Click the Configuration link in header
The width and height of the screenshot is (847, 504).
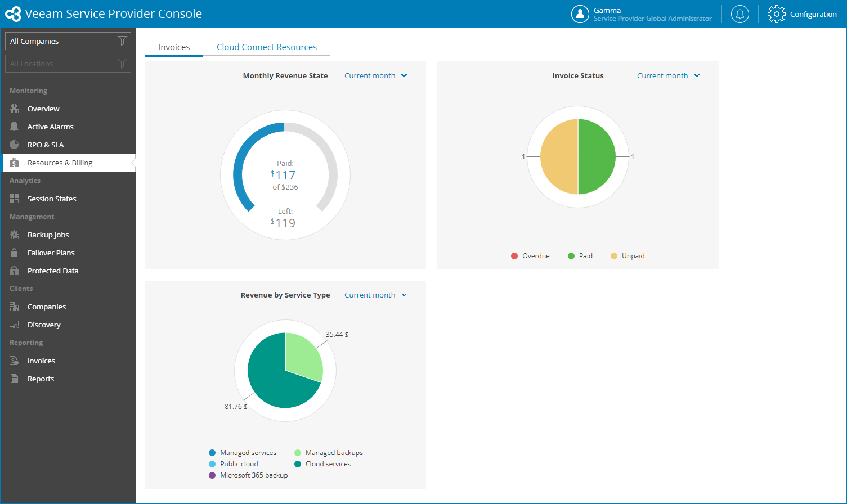pos(813,14)
